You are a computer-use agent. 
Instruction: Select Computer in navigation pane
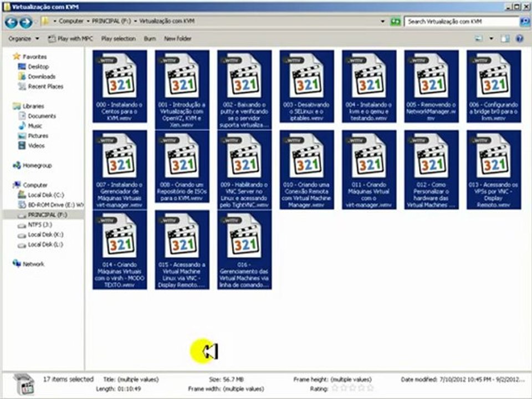[x=35, y=185]
